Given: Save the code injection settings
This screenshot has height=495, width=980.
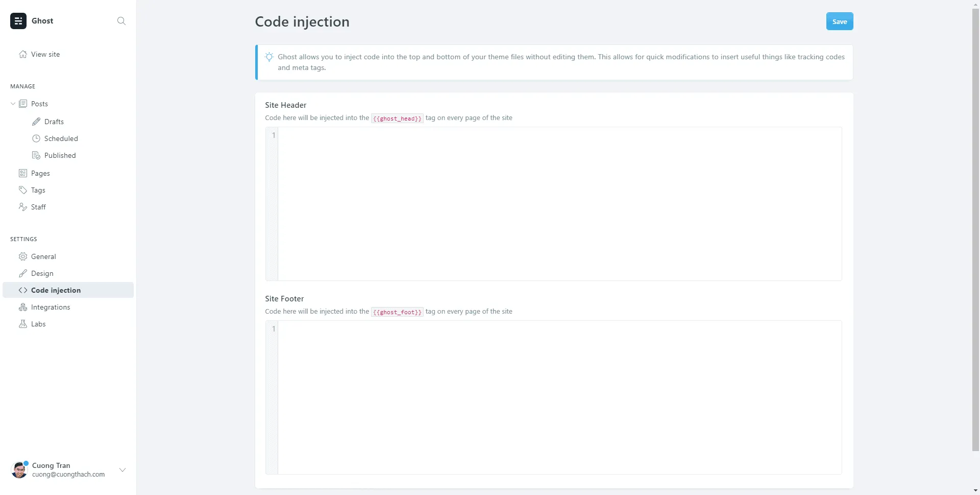Looking at the screenshot, I should coord(840,21).
